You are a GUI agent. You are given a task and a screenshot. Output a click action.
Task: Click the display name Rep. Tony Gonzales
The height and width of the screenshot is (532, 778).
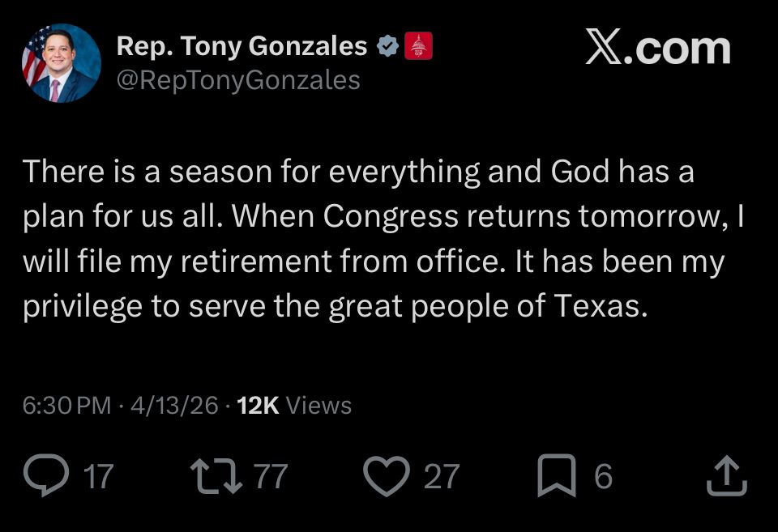coord(242,47)
